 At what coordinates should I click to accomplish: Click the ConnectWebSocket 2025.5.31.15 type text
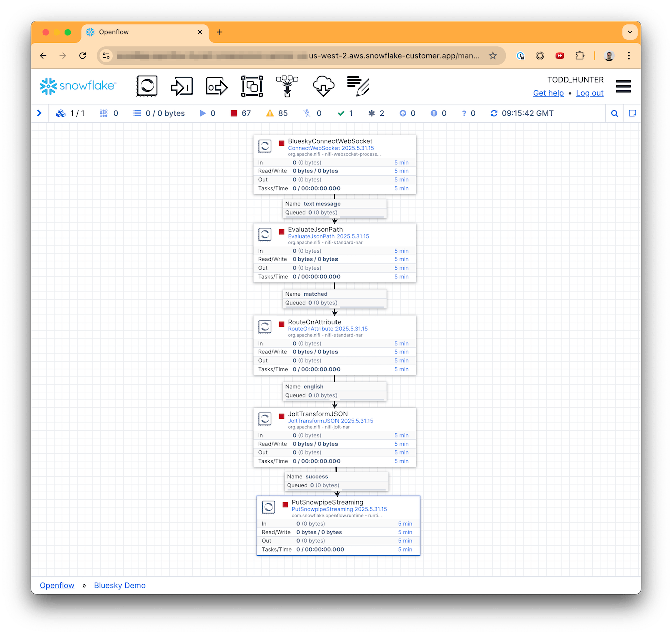(331, 148)
